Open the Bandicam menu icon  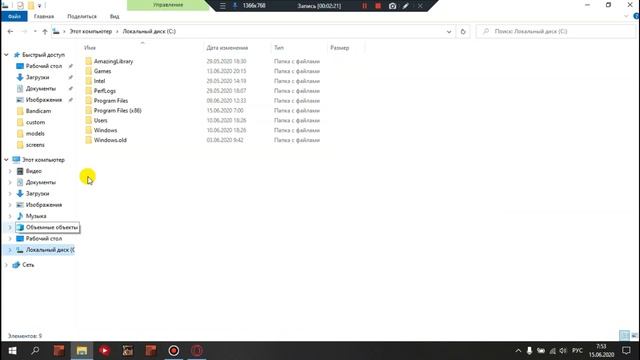pos(223,6)
